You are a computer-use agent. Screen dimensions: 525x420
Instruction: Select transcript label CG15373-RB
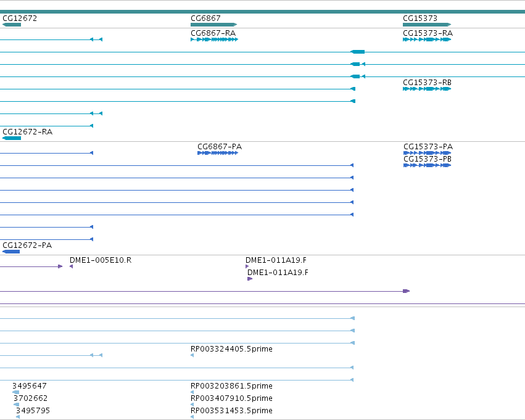(x=427, y=82)
